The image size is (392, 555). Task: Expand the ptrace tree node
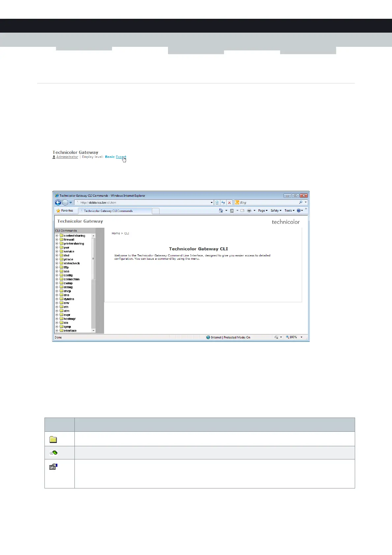[57, 259]
